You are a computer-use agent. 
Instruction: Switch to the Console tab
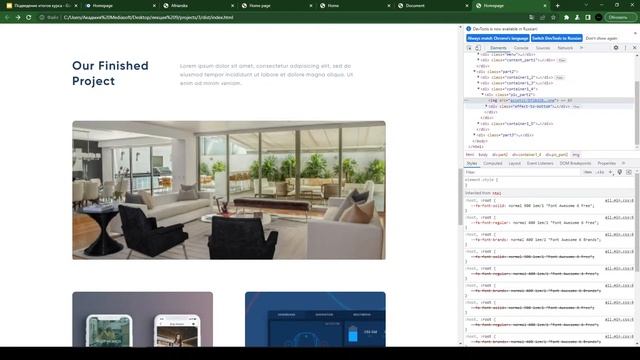coord(521,48)
